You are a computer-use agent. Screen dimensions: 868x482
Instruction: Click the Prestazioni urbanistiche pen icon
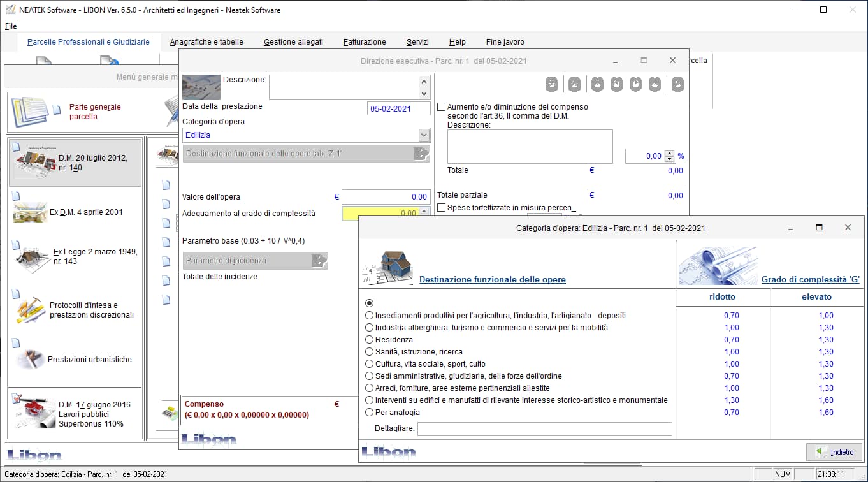[31, 359]
